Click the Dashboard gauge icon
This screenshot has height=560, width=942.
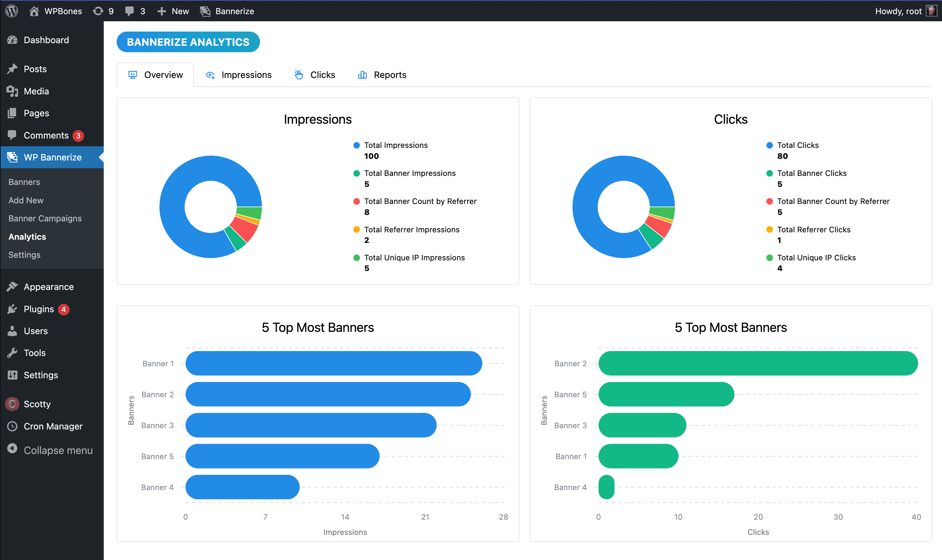pos(13,40)
